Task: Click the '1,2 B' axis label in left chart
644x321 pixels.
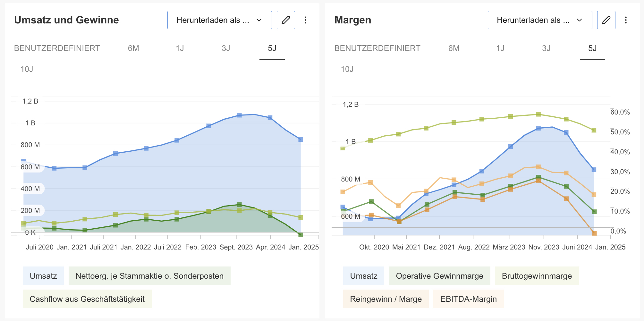Action: [30, 101]
